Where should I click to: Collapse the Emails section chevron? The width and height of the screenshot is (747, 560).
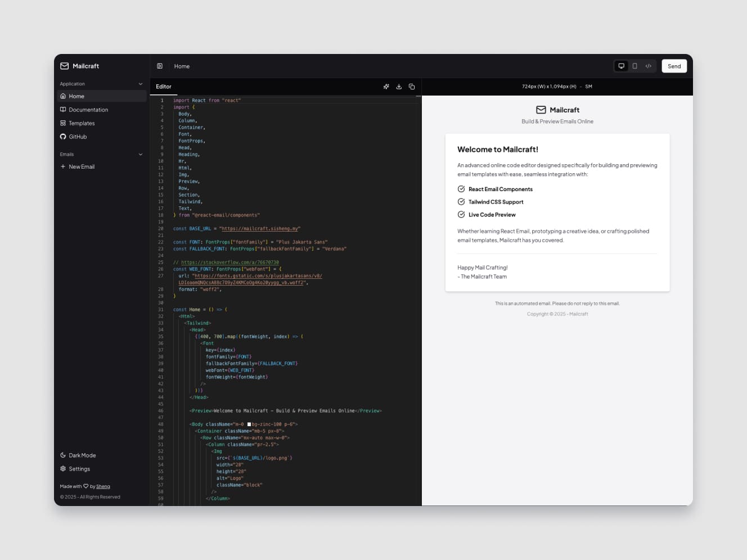[x=141, y=155]
